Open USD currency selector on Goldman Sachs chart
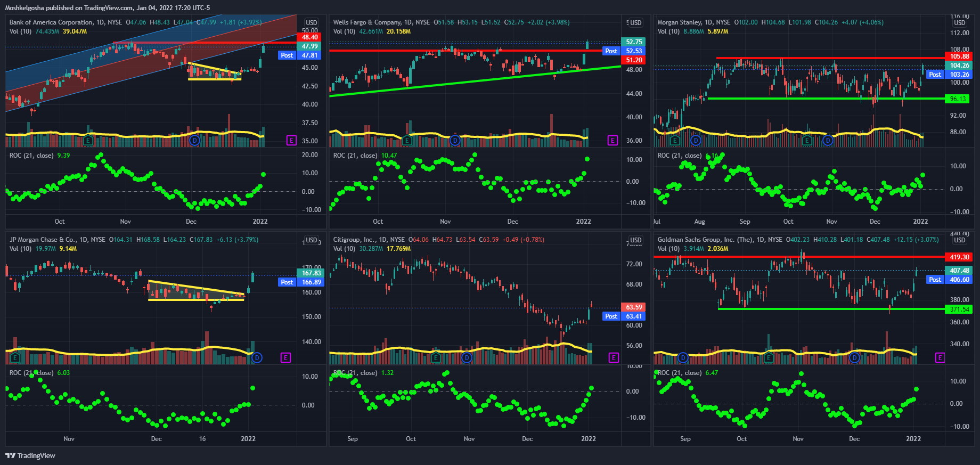980x465 pixels. coord(960,240)
